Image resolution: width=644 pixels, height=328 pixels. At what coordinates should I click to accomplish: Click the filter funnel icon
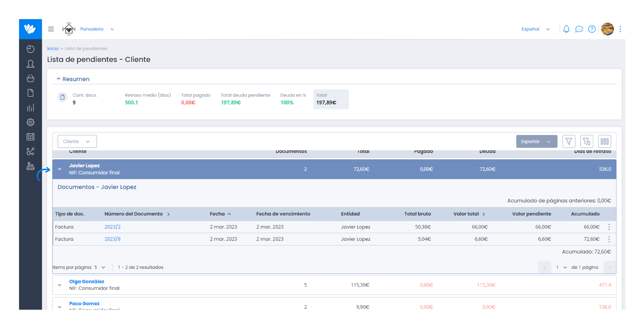pos(569,142)
